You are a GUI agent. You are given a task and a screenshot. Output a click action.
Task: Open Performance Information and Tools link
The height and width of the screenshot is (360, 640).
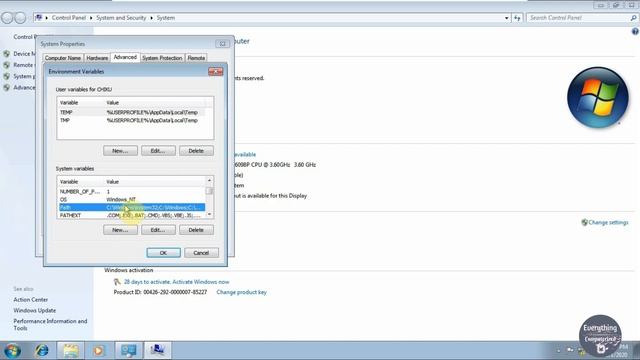point(50,324)
